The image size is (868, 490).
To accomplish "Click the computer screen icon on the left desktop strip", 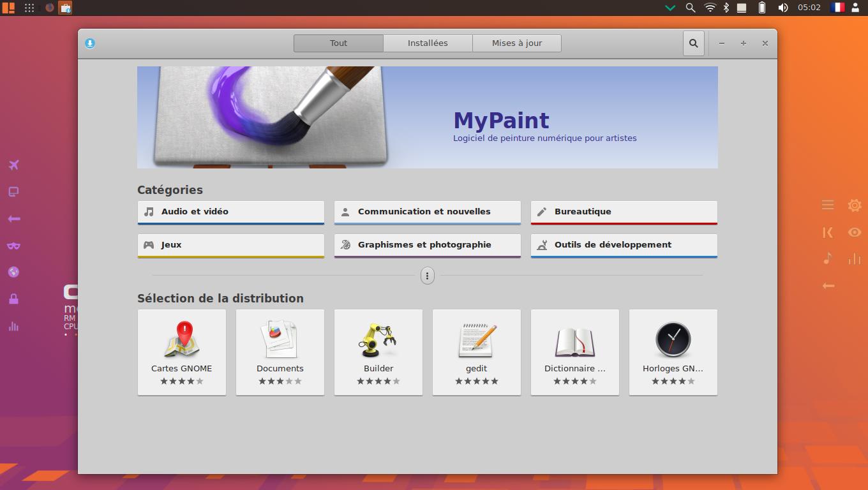I will pyautogui.click(x=13, y=192).
